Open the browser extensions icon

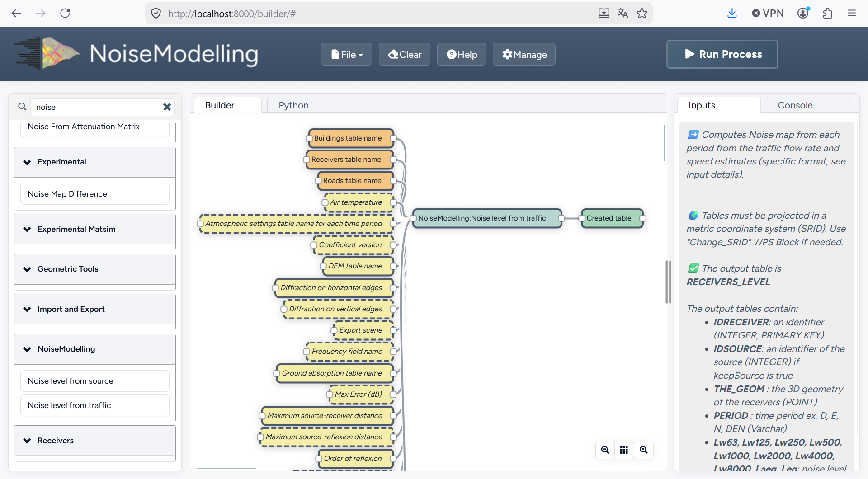(828, 13)
